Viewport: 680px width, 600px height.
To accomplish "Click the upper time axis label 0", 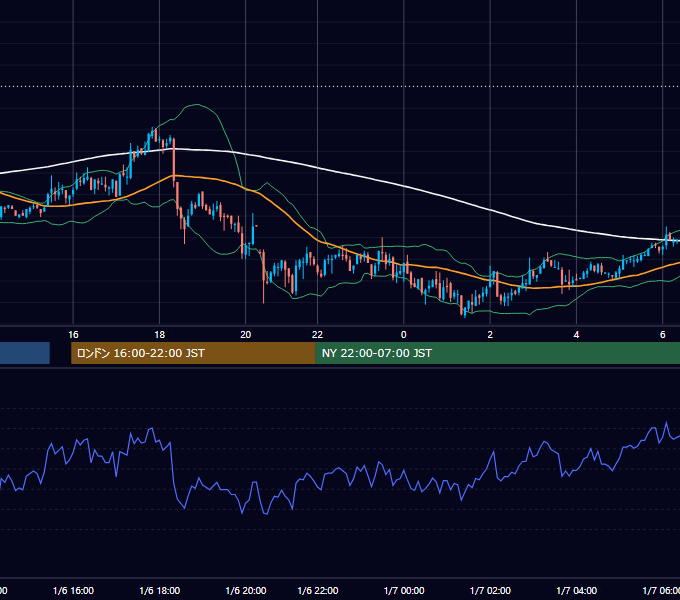I will point(404,335).
